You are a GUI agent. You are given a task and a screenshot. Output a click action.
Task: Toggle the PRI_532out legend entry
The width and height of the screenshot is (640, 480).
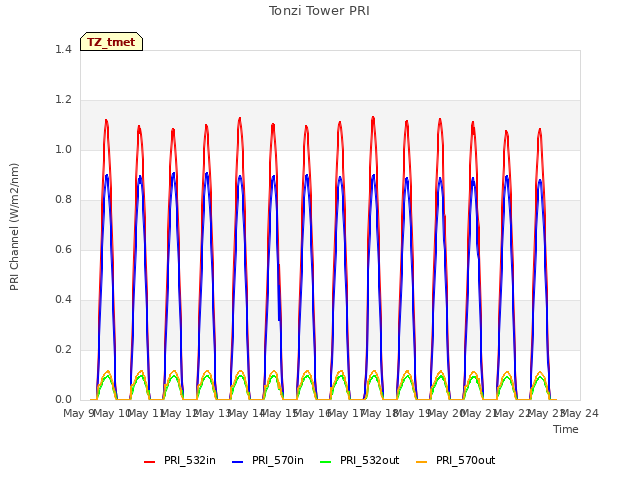360,461
